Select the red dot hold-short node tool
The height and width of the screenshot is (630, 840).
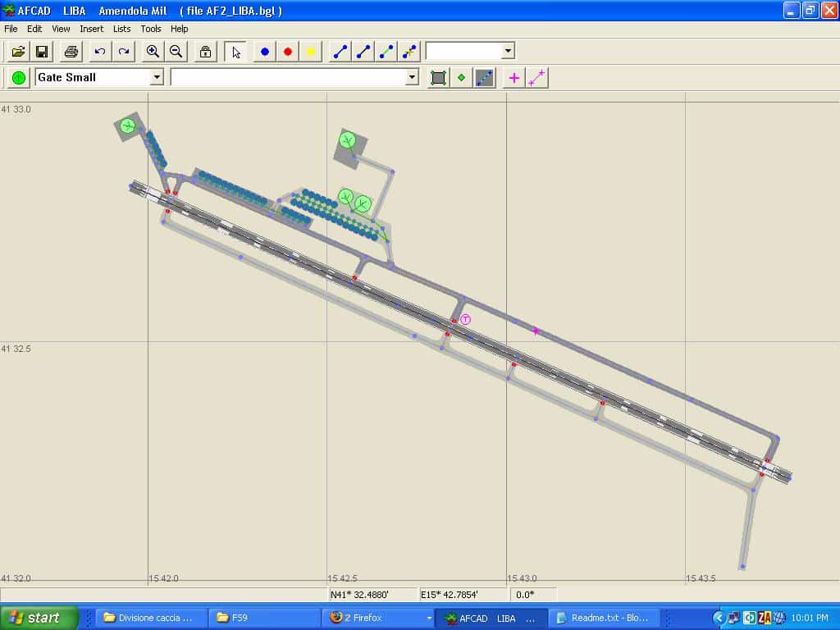tap(288, 52)
